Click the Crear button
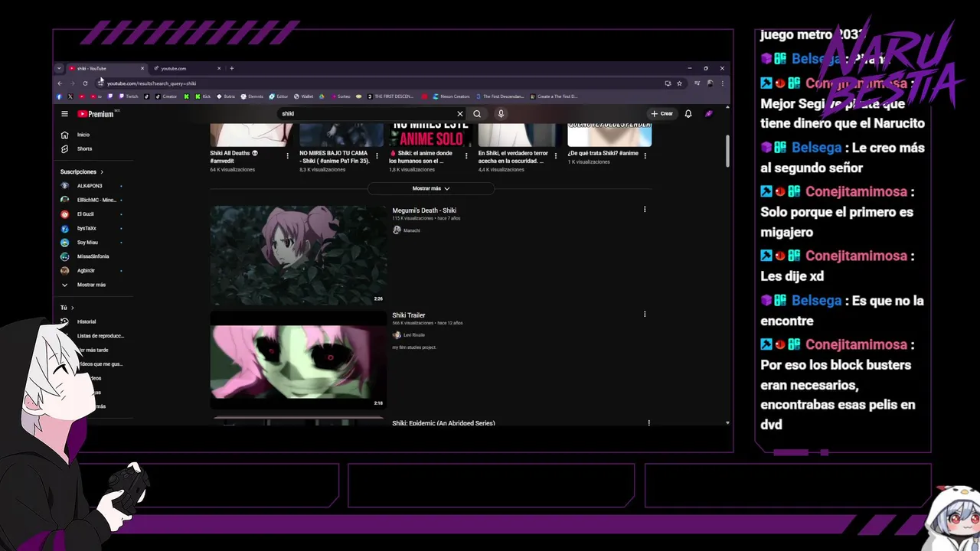This screenshot has height=551, width=980. tap(662, 114)
